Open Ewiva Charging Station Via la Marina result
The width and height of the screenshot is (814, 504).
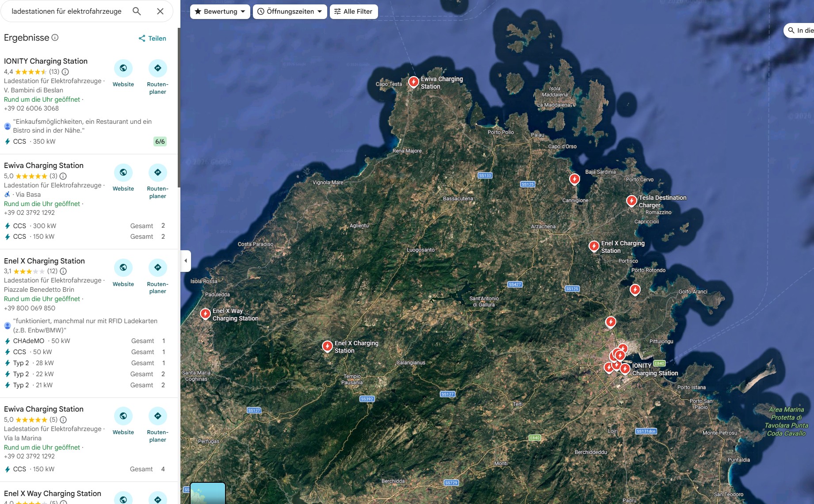point(44,409)
